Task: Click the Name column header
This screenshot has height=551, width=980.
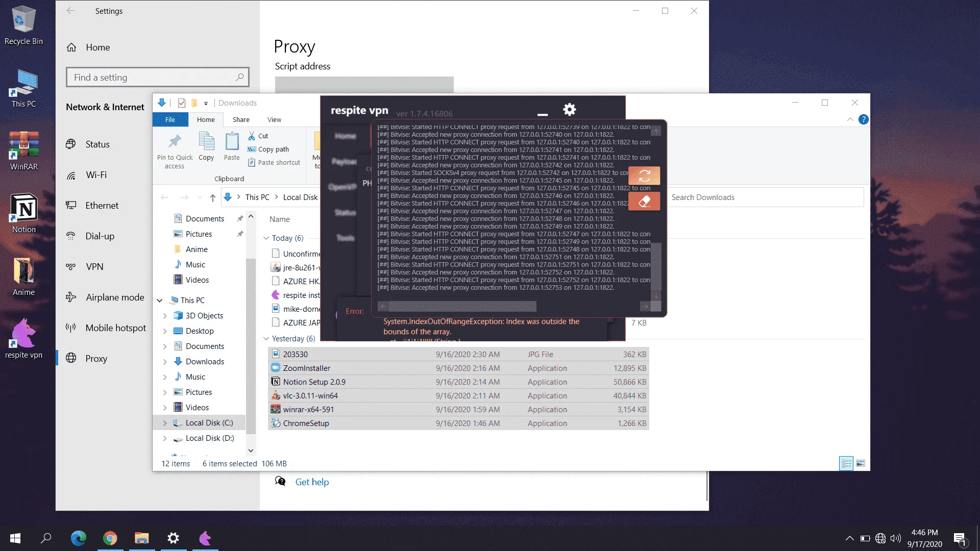Action: tap(280, 219)
